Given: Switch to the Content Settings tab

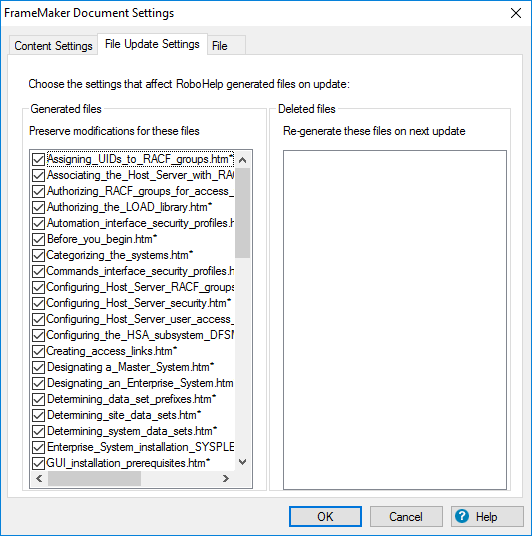Looking at the screenshot, I should click(53, 45).
